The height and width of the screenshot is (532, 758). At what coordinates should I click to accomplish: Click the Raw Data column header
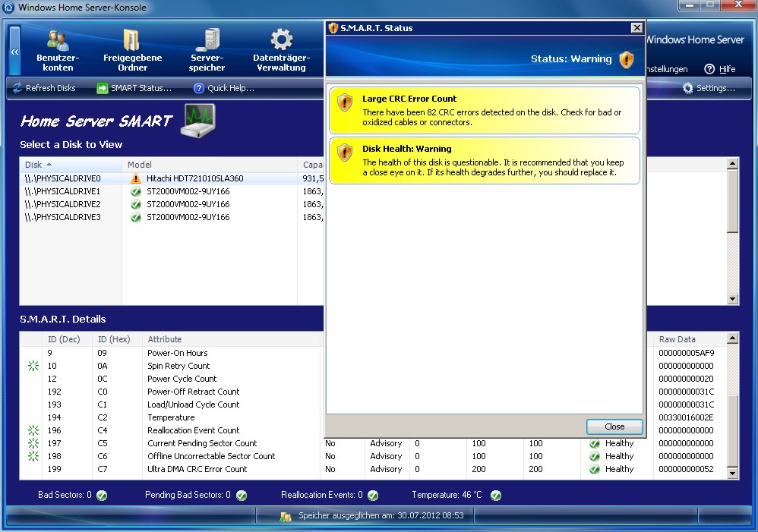(x=690, y=339)
